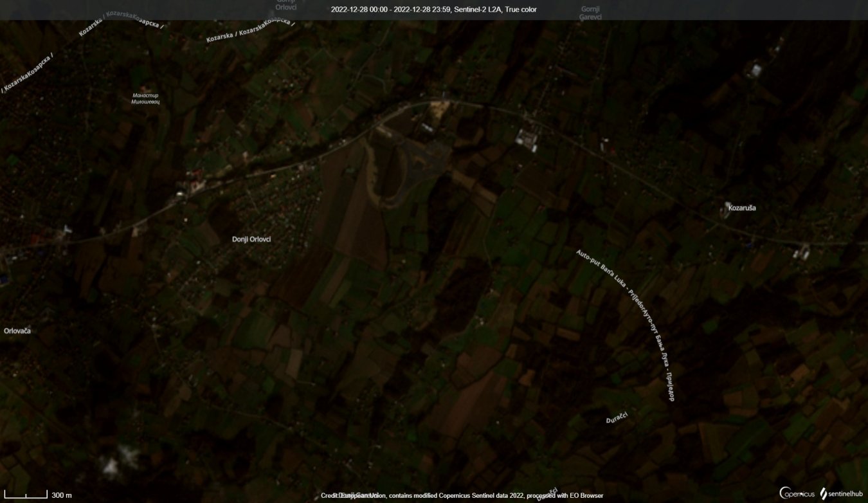Screen dimensions: 868x503
Task: Click the Copernicus logo
Action: click(x=797, y=493)
